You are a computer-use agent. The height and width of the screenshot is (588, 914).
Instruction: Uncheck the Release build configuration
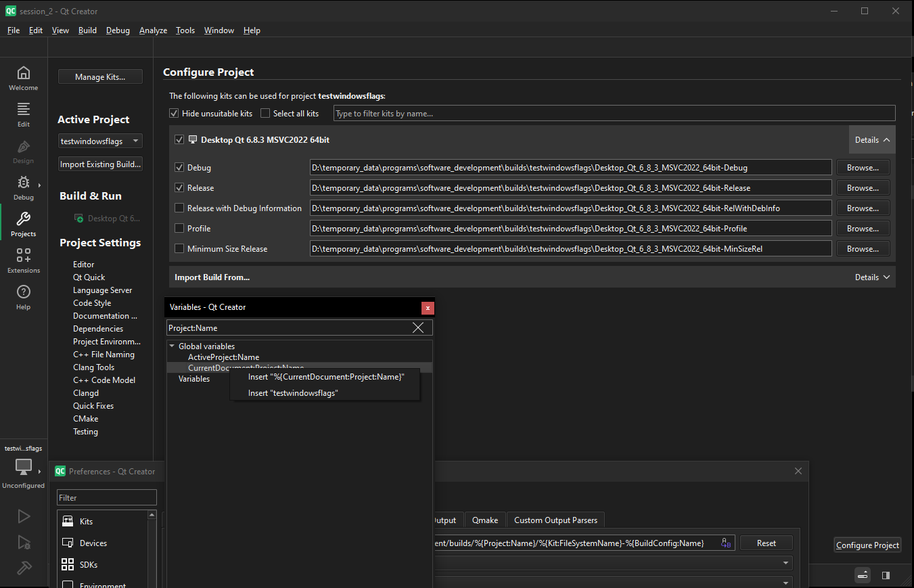[x=179, y=188]
